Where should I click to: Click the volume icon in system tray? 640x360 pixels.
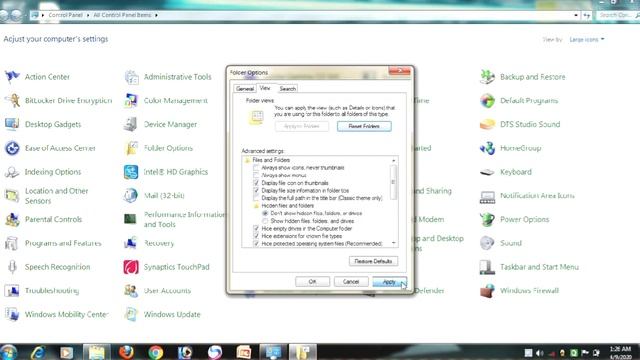click(540, 353)
